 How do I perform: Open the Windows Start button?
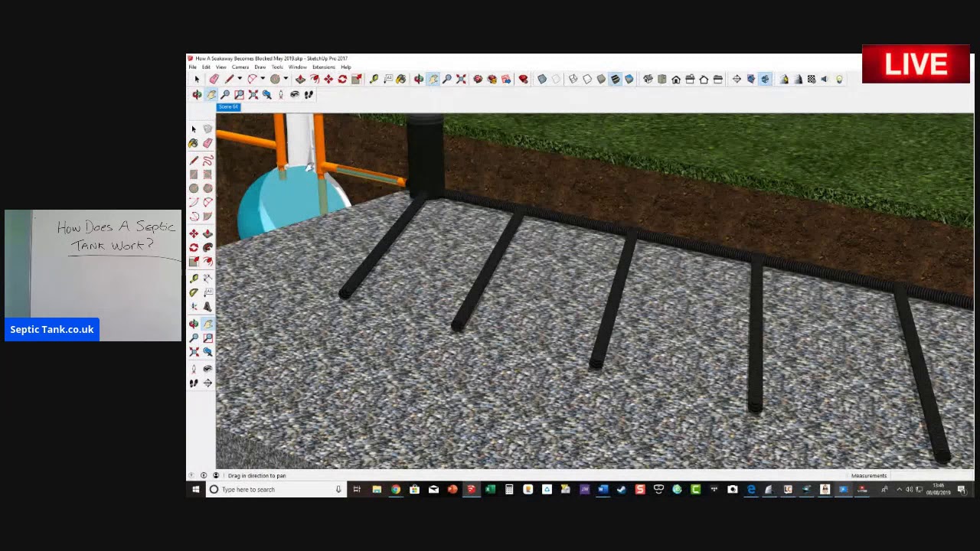(x=196, y=490)
